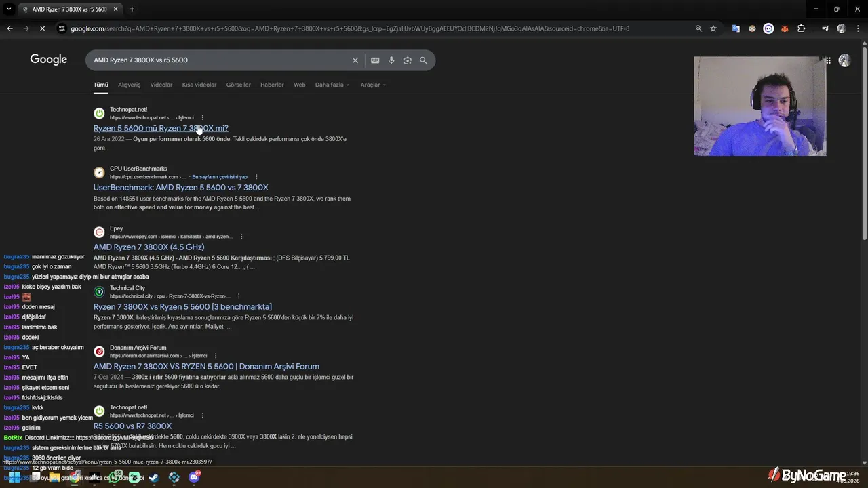
Task: Open the Google account avatar on the page
Action: pos(844,60)
